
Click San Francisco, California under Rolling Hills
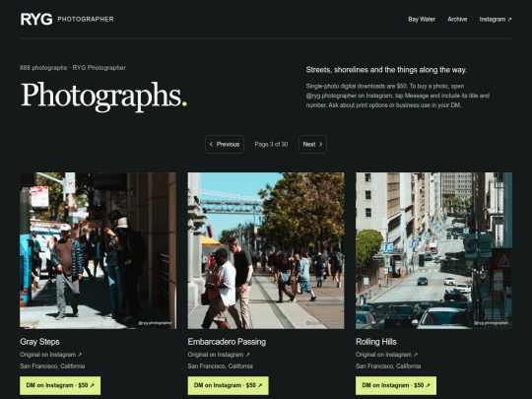tap(388, 366)
